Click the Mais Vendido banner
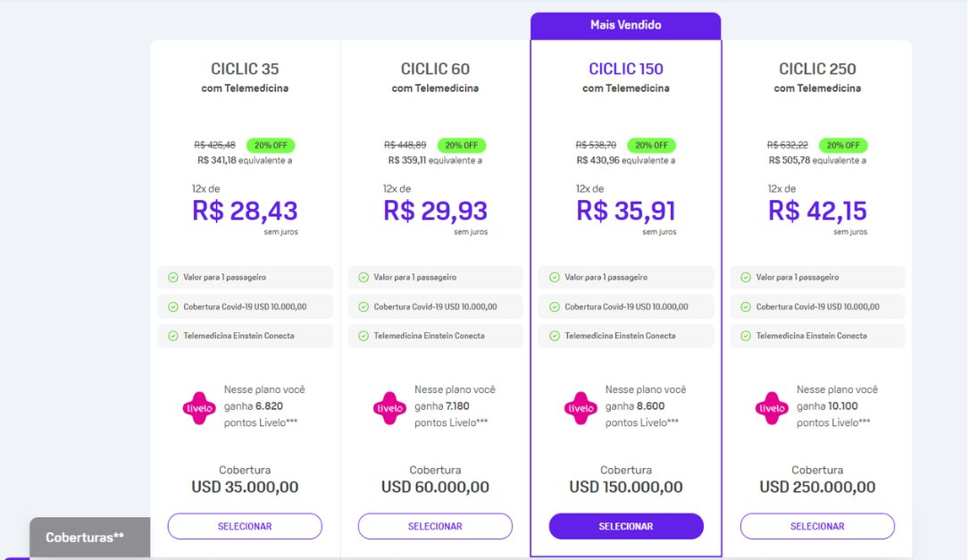Screen dimensions: 978x560 click(x=625, y=26)
